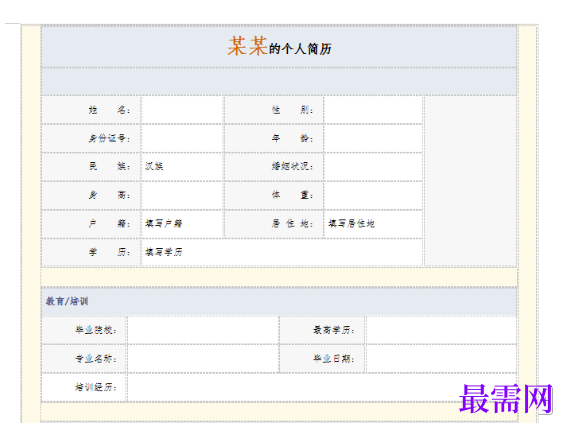Select the 身份证号 input cell
The image size is (571, 430).
click(182, 138)
